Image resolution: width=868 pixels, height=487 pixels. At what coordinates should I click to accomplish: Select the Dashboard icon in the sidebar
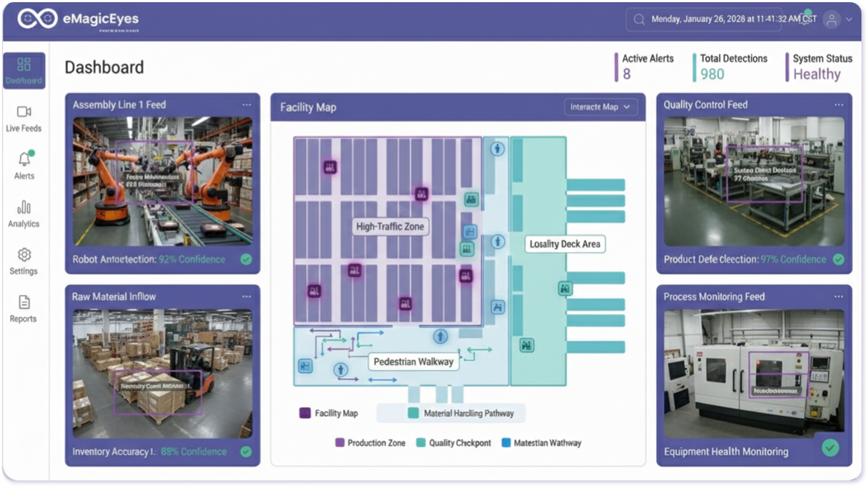pyautogui.click(x=23, y=69)
